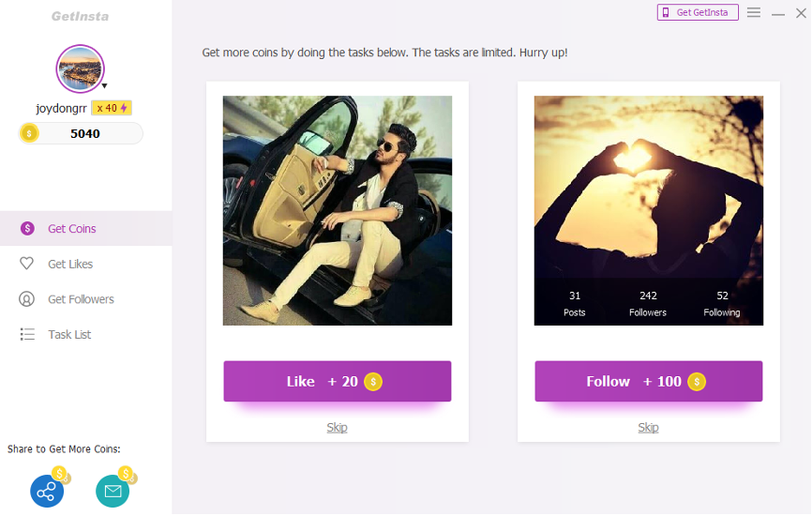This screenshot has width=812, height=516.
Task: Click the Like + 20 button
Action: point(338,381)
